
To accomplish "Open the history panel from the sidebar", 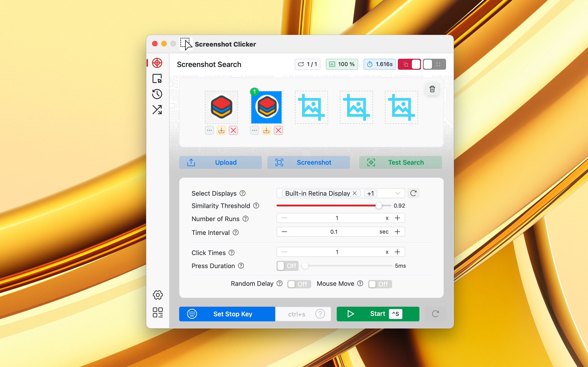I will pyautogui.click(x=157, y=94).
